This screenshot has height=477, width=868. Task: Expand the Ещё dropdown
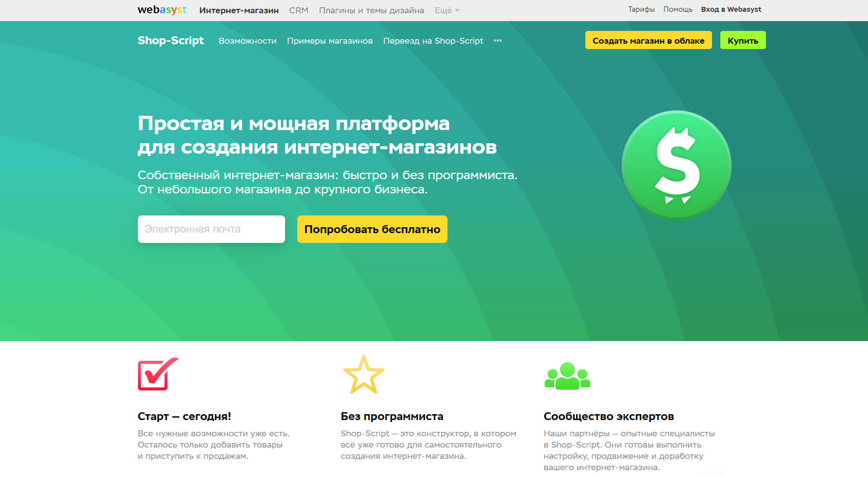click(x=447, y=10)
